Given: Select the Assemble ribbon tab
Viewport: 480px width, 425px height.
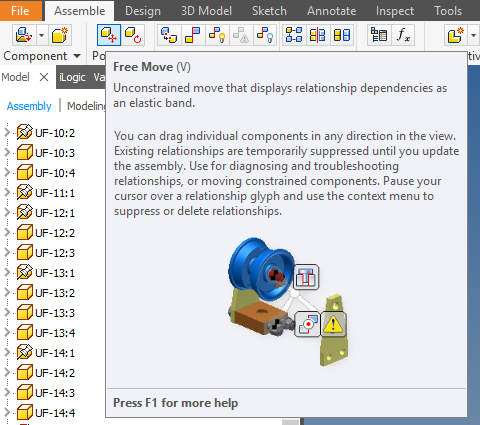Looking at the screenshot, I should tap(80, 11).
